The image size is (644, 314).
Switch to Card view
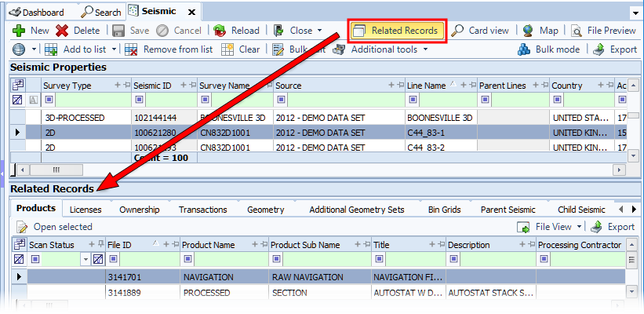pyautogui.click(x=480, y=31)
